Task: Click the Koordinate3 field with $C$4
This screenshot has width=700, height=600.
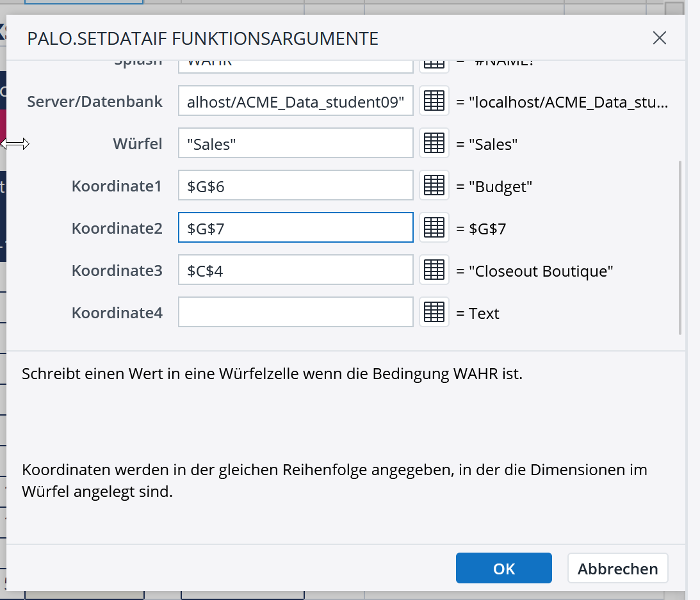Action: [x=295, y=270]
